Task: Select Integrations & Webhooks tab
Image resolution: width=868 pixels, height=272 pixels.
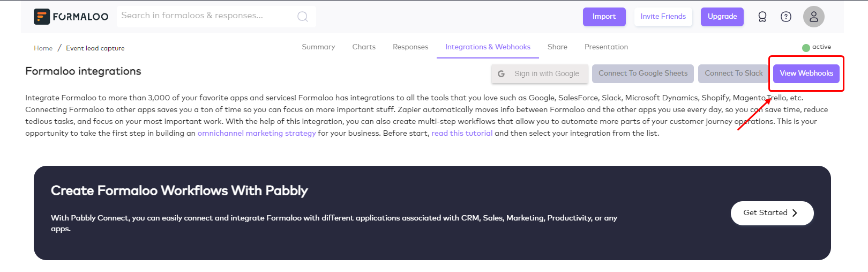Action: [x=488, y=47]
